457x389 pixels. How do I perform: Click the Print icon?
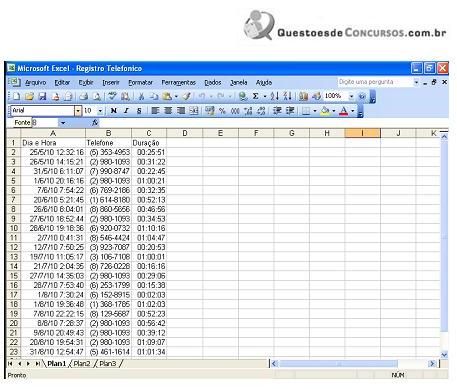[x=84, y=96]
